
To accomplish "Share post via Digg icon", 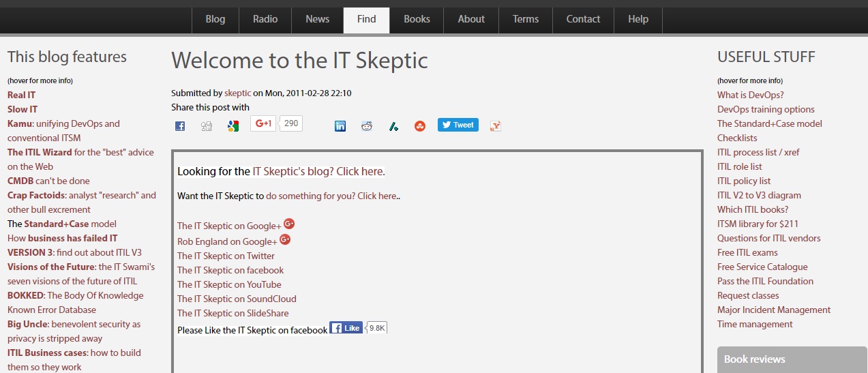I will pos(207,126).
